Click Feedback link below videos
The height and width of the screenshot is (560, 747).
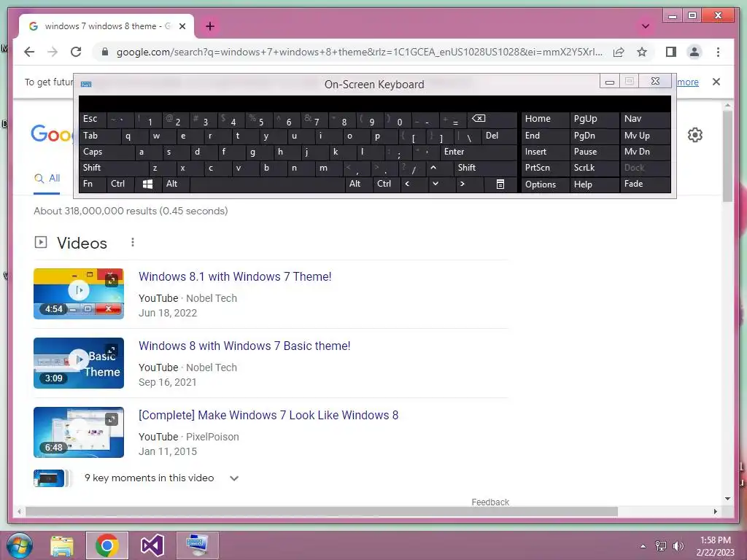point(490,502)
